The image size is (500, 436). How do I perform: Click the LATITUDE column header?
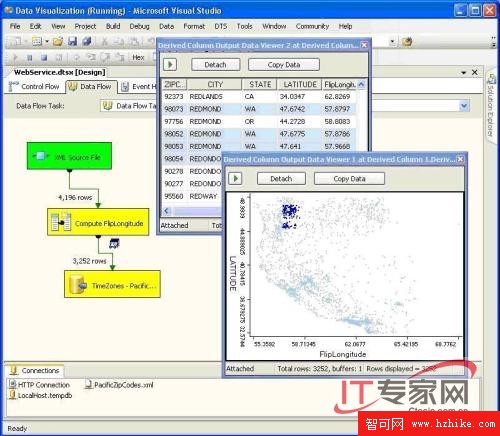coord(300,84)
